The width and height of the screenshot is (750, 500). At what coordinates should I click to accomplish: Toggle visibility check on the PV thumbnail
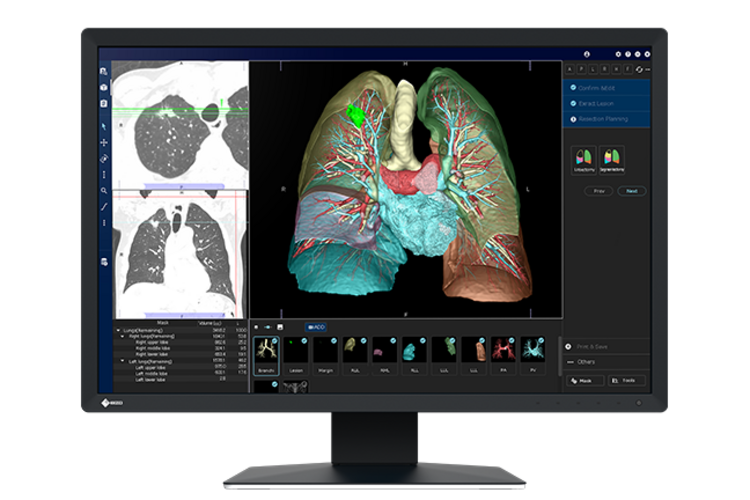coord(541,341)
